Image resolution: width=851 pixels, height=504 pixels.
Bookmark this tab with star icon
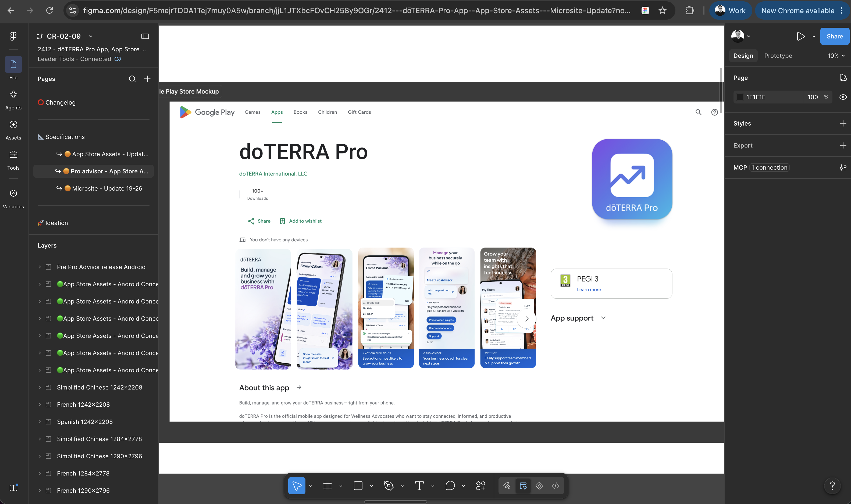point(662,10)
